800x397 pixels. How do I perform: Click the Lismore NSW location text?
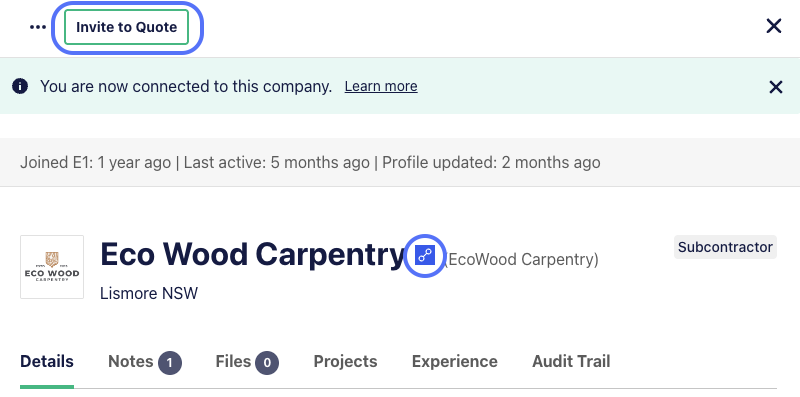[x=149, y=293]
